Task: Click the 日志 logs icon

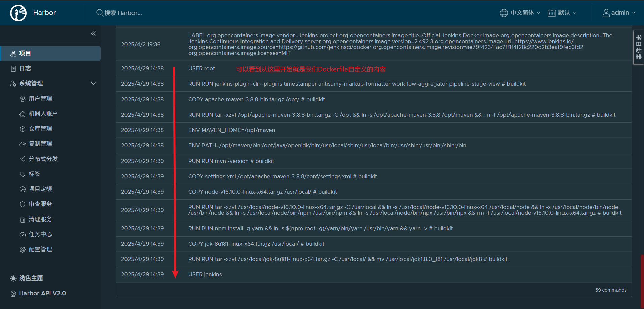Action: tap(13, 68)
